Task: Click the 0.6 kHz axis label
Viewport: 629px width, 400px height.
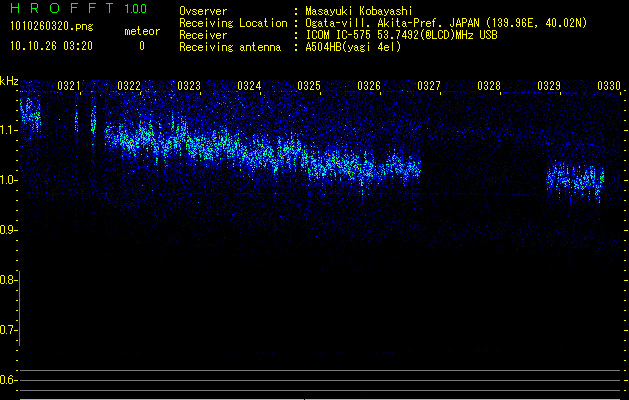Action: click(8, 380)
